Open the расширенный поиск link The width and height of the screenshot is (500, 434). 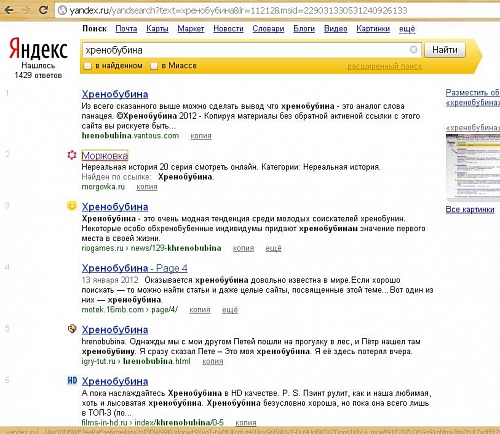point(384,66)
